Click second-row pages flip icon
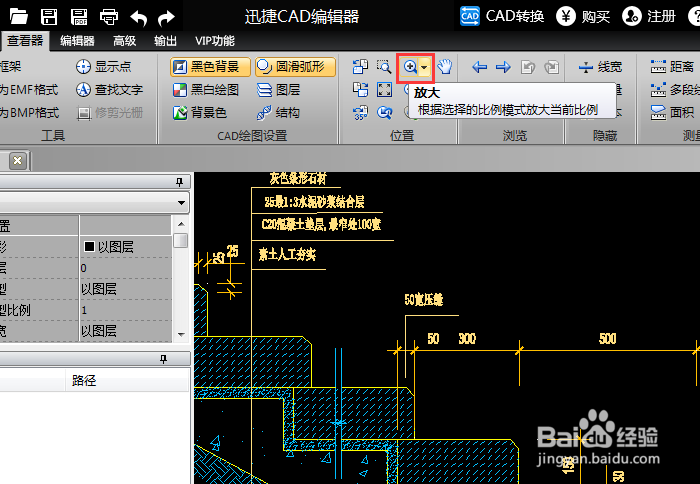 coord(360,90)
